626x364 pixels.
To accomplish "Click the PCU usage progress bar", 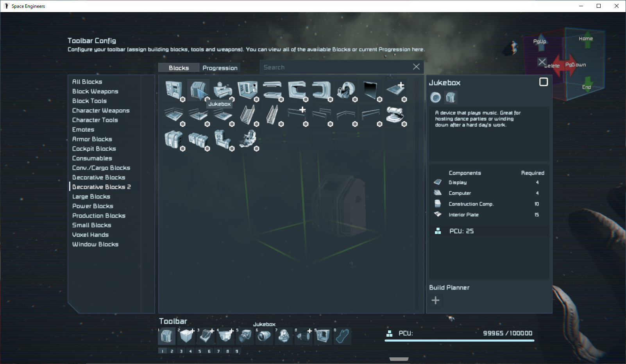I will [459, 341].
